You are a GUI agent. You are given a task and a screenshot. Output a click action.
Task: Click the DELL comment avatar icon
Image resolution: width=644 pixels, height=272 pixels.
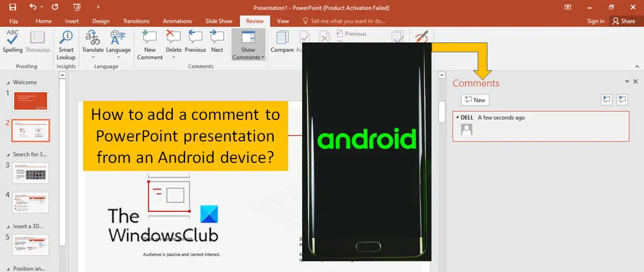point(467,130)
